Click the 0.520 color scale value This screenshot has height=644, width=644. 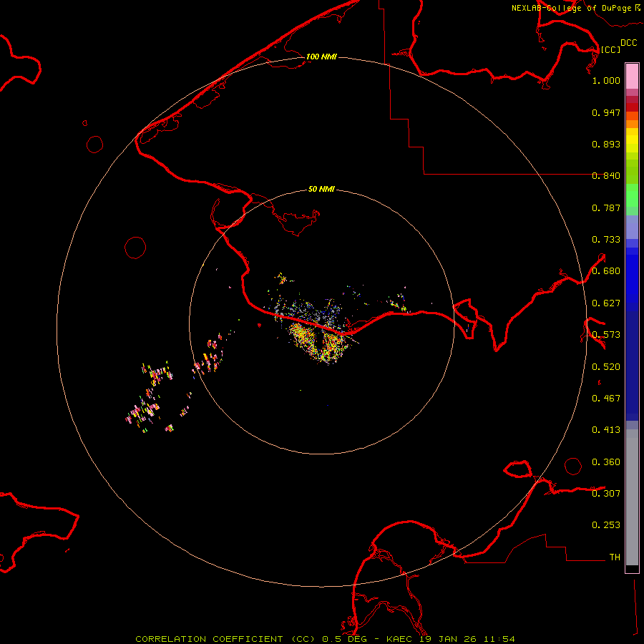pyautogui.click(x=606, y=367)
